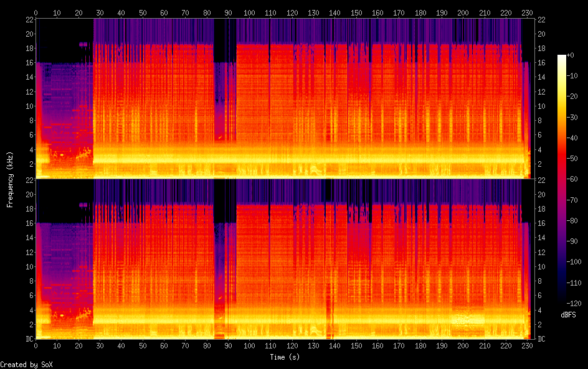This screenshot has width=588, height=369.
Task: Click the "DC" label on the left axis
Action: [x=29, y=339]
